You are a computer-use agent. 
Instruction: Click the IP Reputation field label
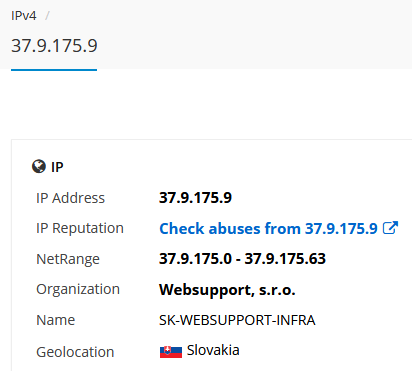[x=80, y=229]
